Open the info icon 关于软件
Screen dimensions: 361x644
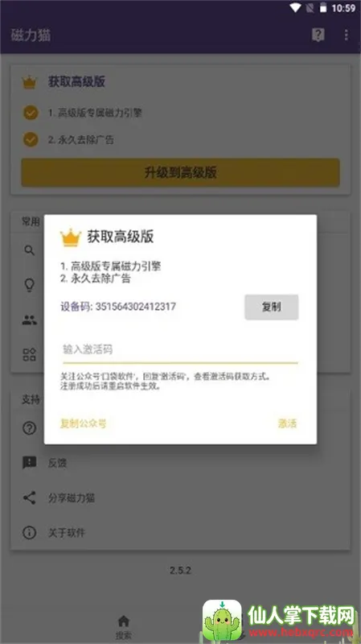coord(30,533)
